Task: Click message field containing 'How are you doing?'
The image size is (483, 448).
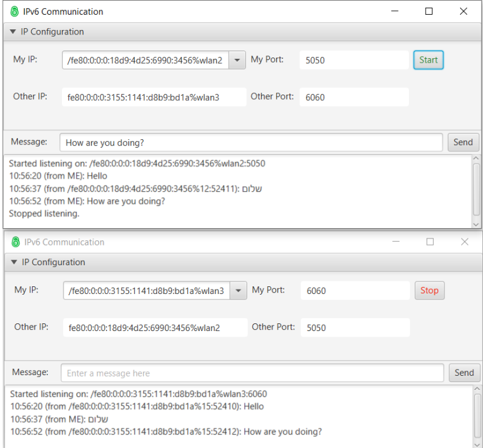Action: click(251, 143)
